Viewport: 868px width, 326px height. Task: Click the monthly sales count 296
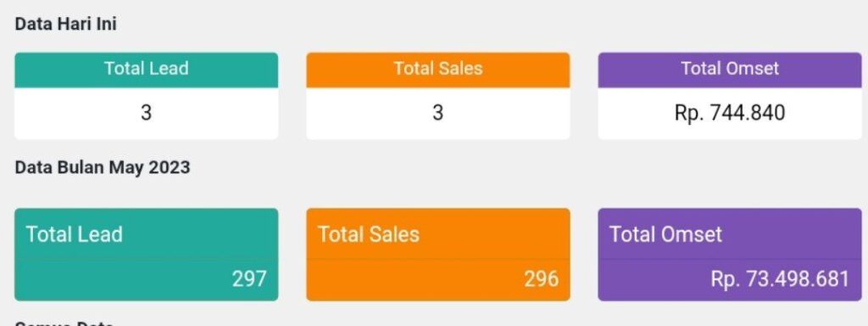542,278
